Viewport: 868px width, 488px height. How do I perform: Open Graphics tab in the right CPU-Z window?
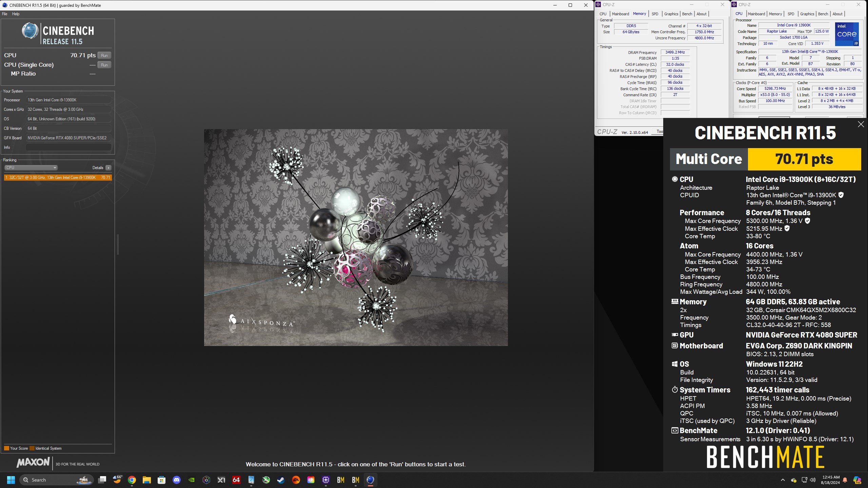coord(807,14)
